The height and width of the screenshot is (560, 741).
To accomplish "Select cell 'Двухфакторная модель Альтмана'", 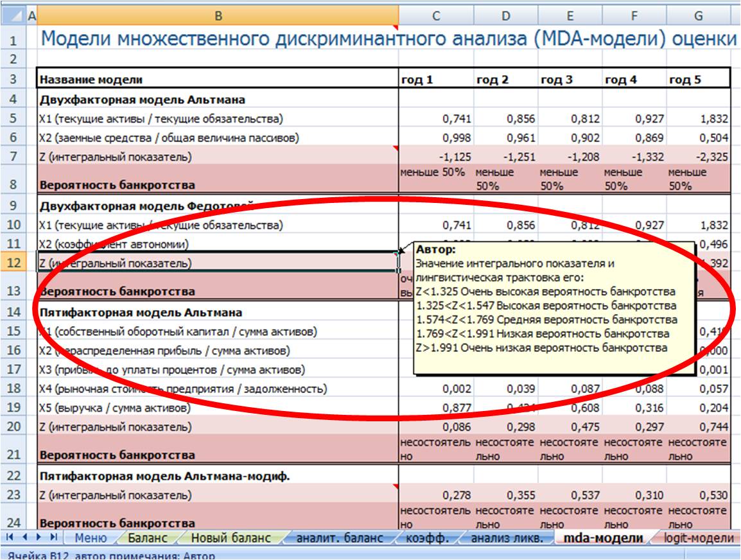I will pyautogui.click(x=218, y=100).
